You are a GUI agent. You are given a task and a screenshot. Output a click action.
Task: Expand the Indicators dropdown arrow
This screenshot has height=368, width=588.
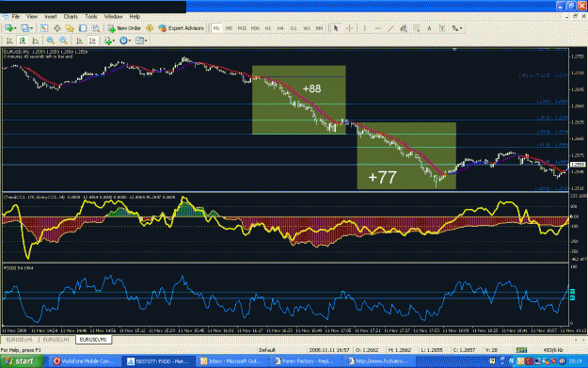point(114,40)
